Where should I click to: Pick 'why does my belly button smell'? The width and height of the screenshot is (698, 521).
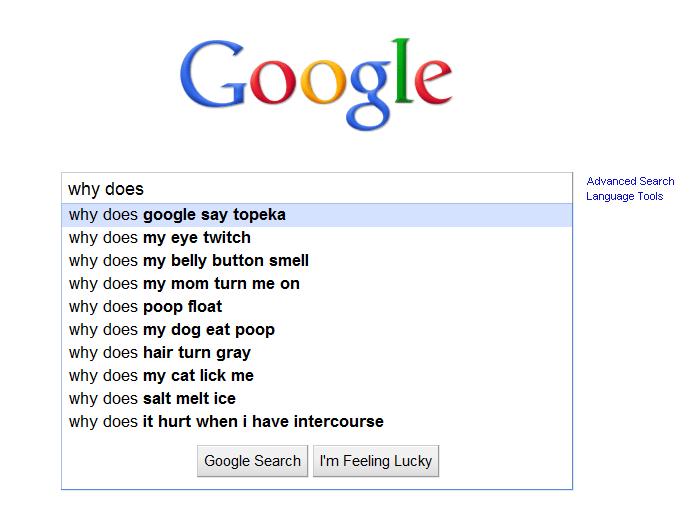coord(317,261)
